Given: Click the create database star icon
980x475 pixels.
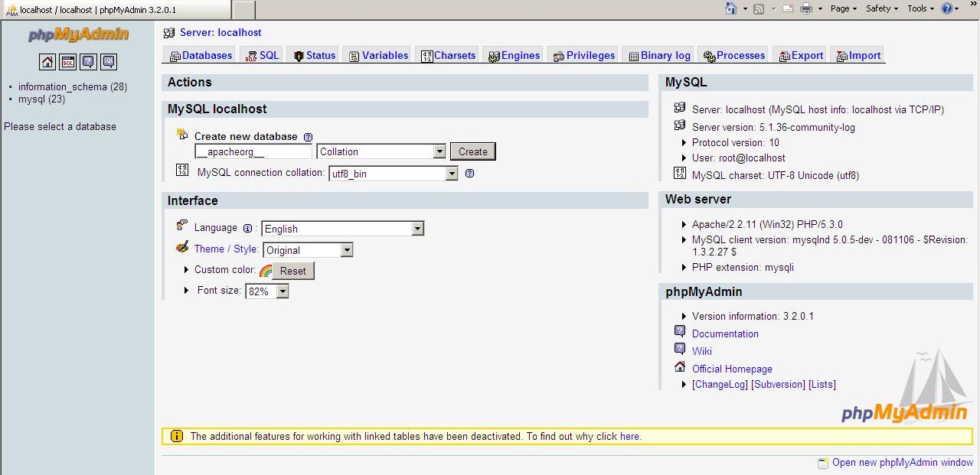Looking at the screenshot, I should pos(182,134).
